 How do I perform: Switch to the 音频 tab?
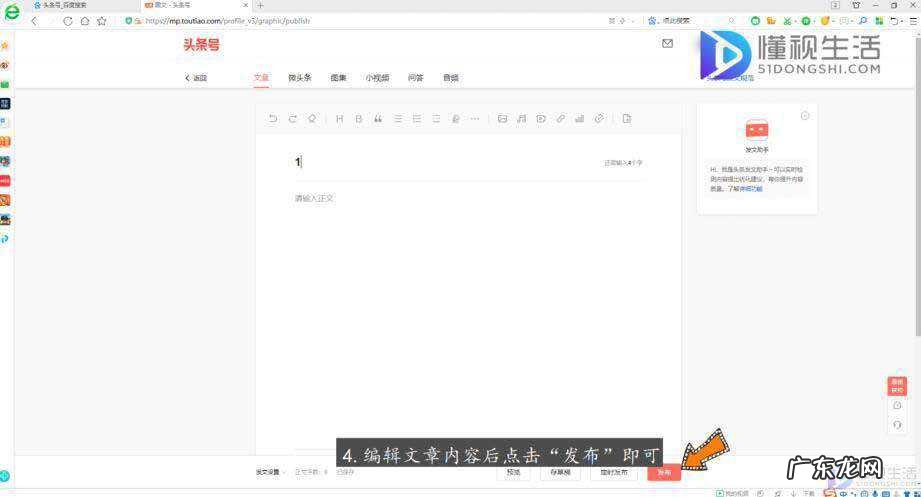pyautogui.click(x=451, y=78)
